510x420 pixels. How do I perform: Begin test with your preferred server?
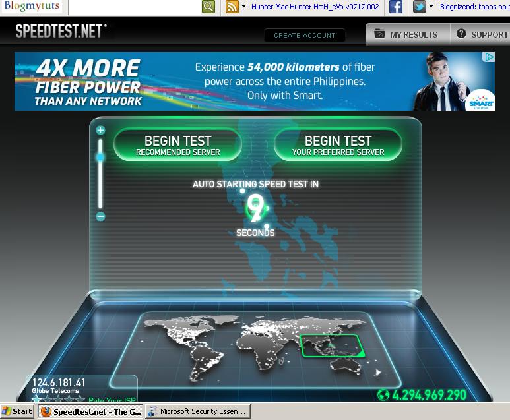click(x=338, y=144)
